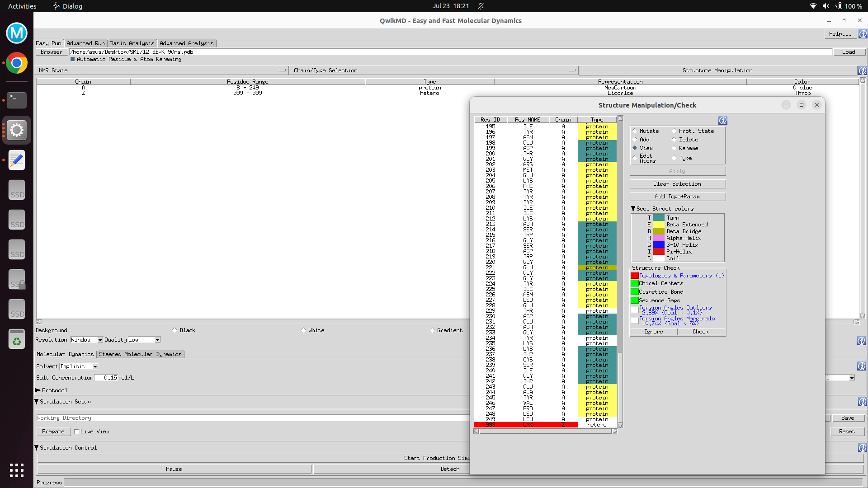Viewport: 868px width, 488px height.
Task: Open the Solvent Implicit dropdown
Action: click(95, 366)
